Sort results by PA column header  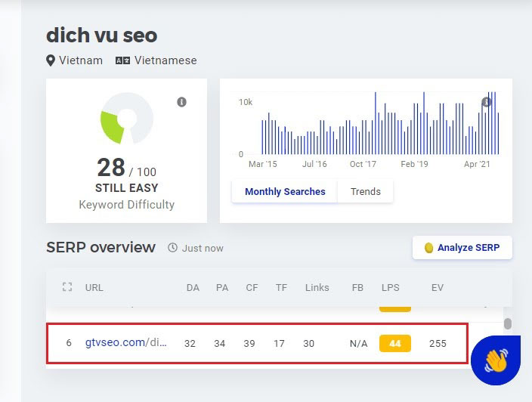point(222,287)
